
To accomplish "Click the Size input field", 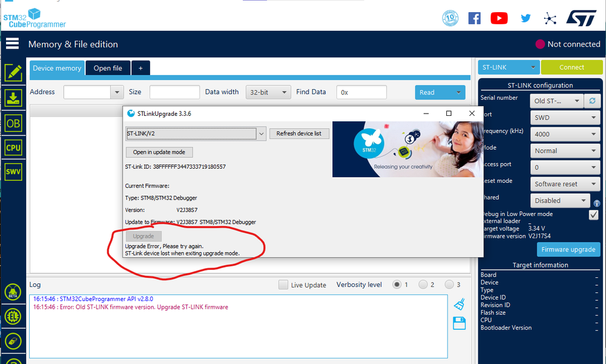I will pos(174,92).
